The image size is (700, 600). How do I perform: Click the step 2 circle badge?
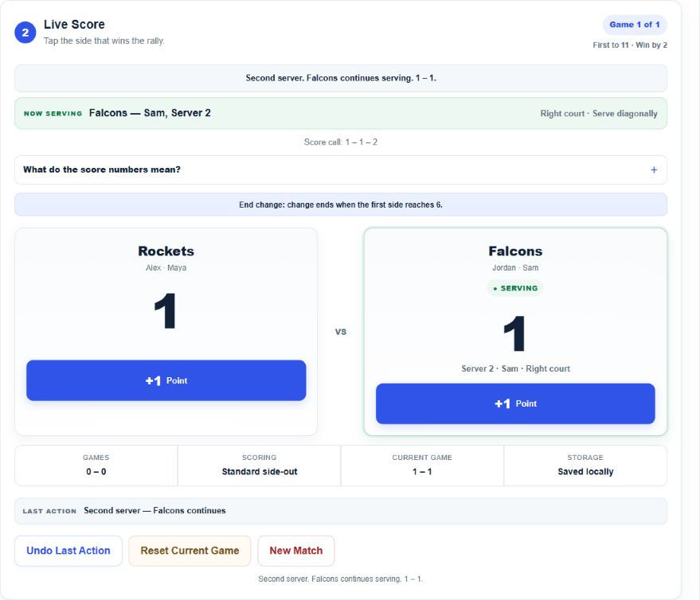[x=25, y=33]
